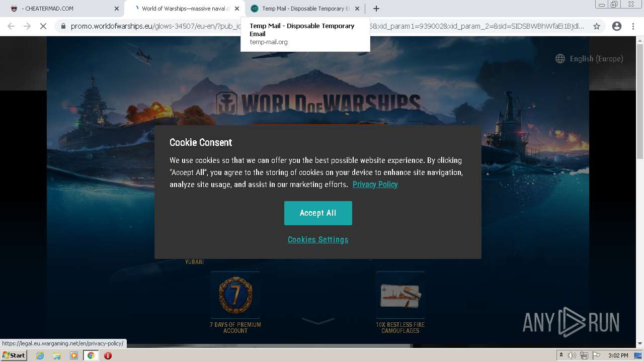Open the Privacy Policy link
Viewport: 644px width, 362px height.
tap(375, 185)
